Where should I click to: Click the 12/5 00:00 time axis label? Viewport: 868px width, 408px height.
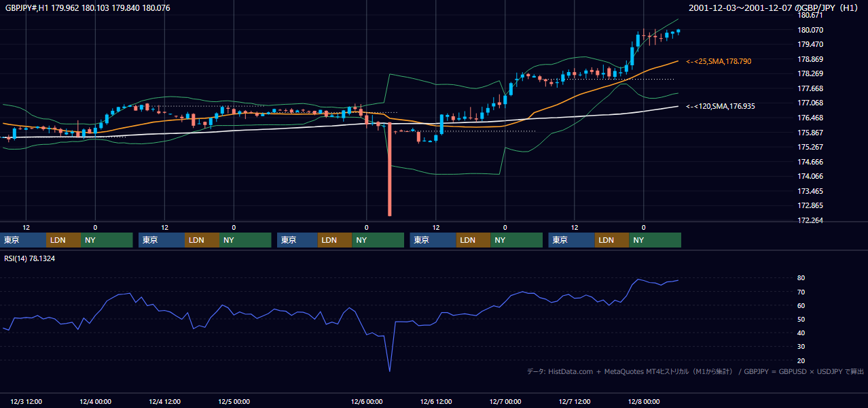pos(234,402)
